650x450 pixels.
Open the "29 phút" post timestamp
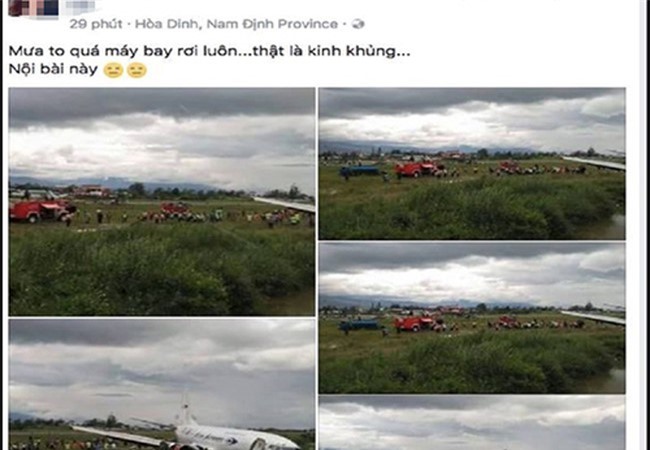[x=96, y=24]
